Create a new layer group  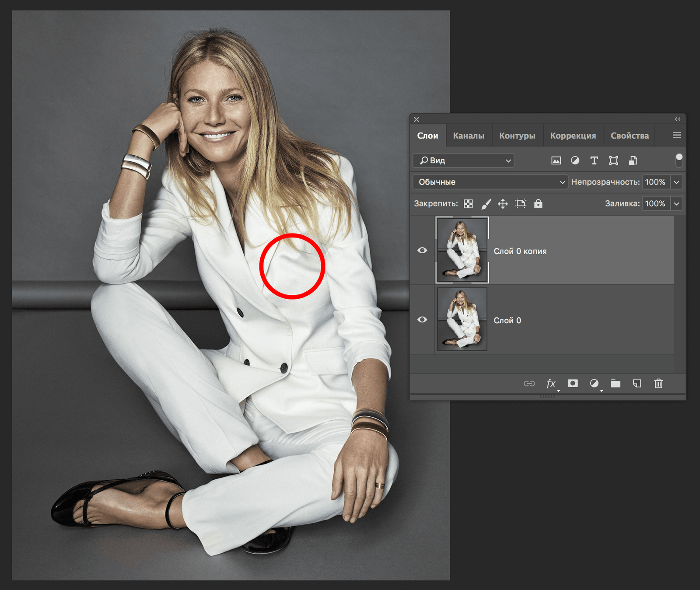point(615,384)
